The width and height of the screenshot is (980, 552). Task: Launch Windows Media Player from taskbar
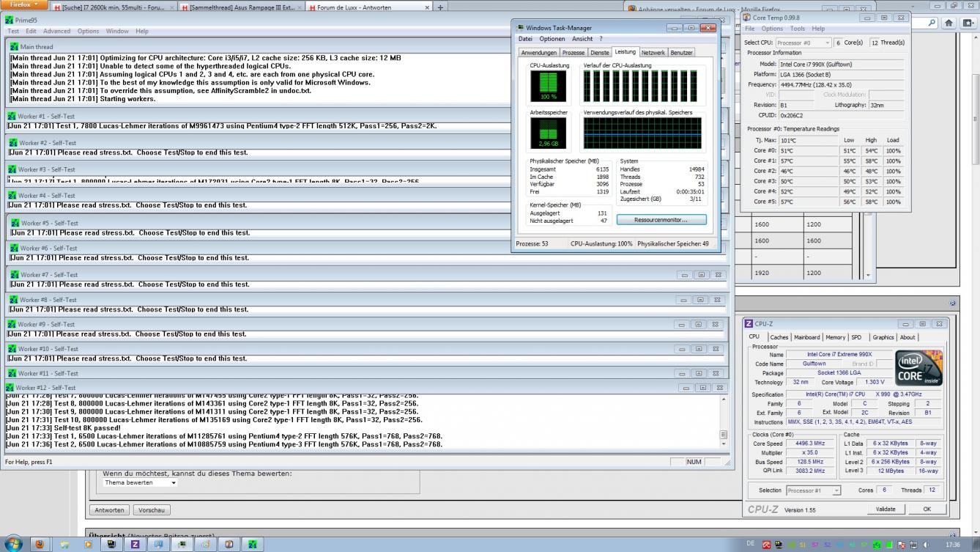point(88,545)
